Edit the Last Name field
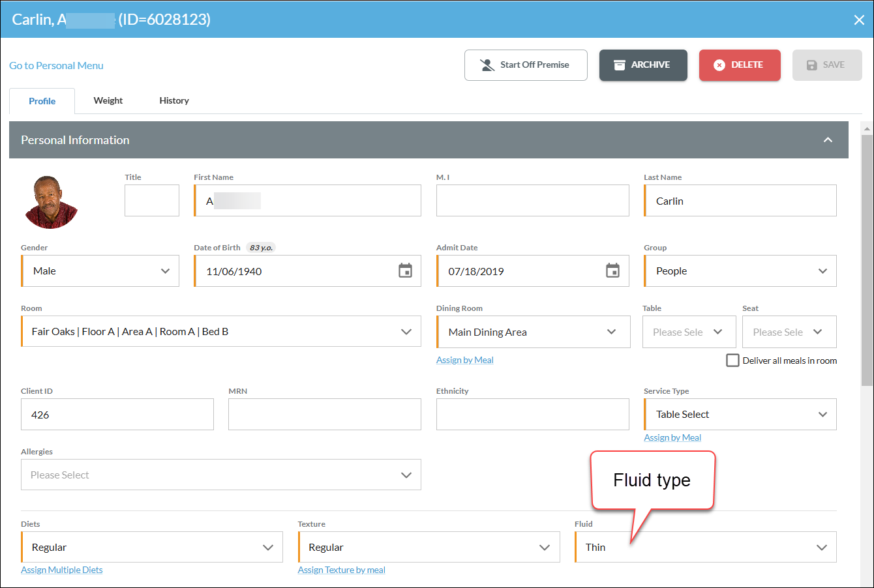 click(740, 200)
